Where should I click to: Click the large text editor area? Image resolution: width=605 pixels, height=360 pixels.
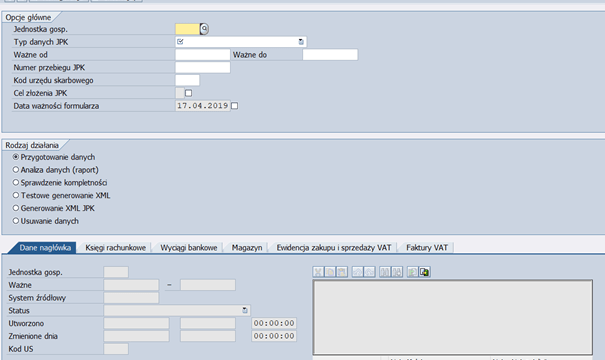tap(453, 317)
